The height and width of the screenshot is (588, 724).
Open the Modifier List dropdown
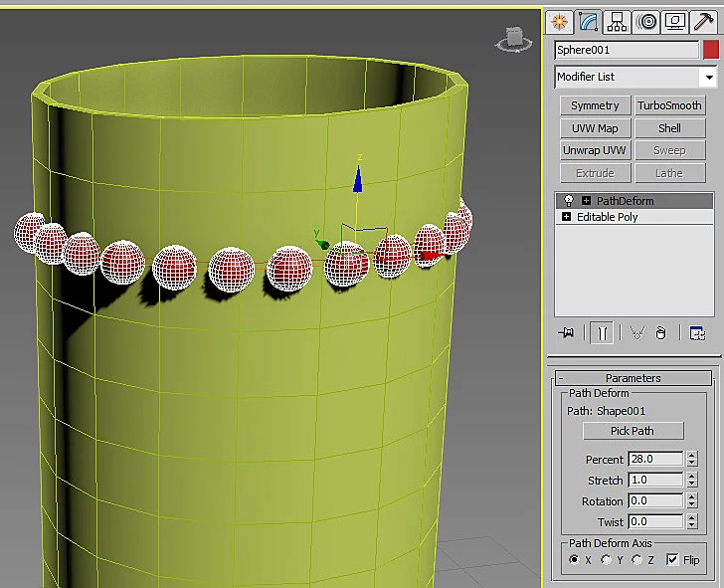pos(634,77)
